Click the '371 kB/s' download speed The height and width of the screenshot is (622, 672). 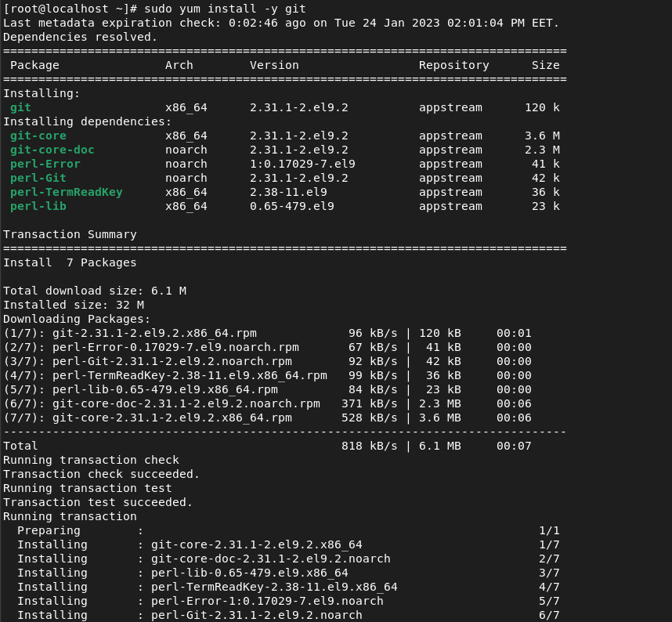[x=370, y=404]
